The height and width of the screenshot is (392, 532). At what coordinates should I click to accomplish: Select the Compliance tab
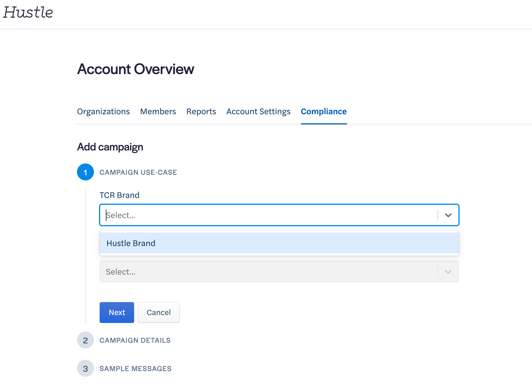[x=323, y=111]
